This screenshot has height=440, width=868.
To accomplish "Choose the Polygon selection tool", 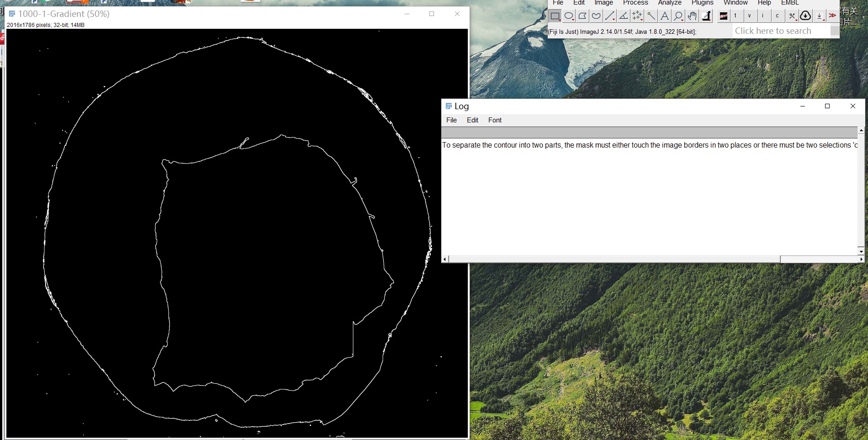I will click(x=582, y=16).
